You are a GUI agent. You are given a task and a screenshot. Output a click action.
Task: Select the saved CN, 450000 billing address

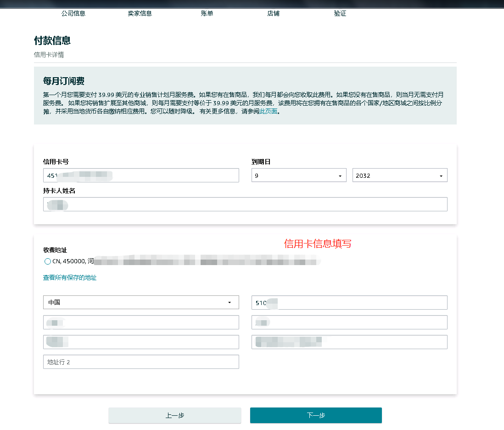(47, 261)
